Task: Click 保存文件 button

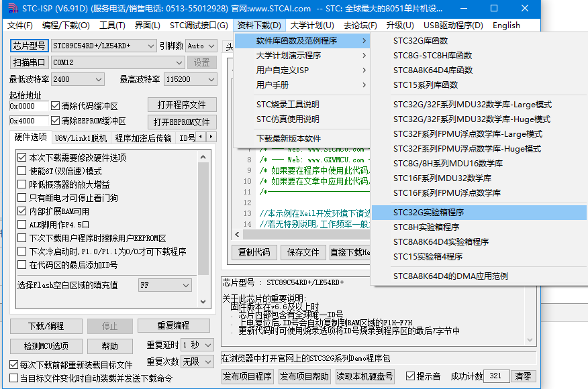Action: (x=303, y=253)
